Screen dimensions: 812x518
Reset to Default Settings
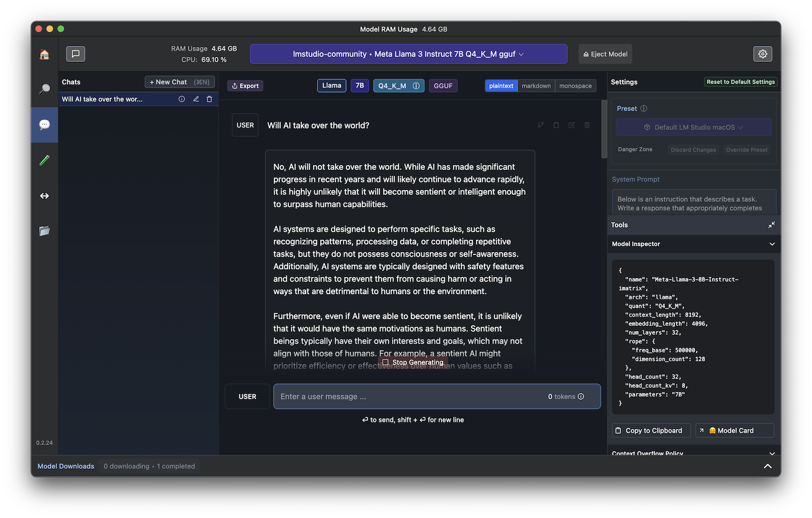[x=741, y=82]
